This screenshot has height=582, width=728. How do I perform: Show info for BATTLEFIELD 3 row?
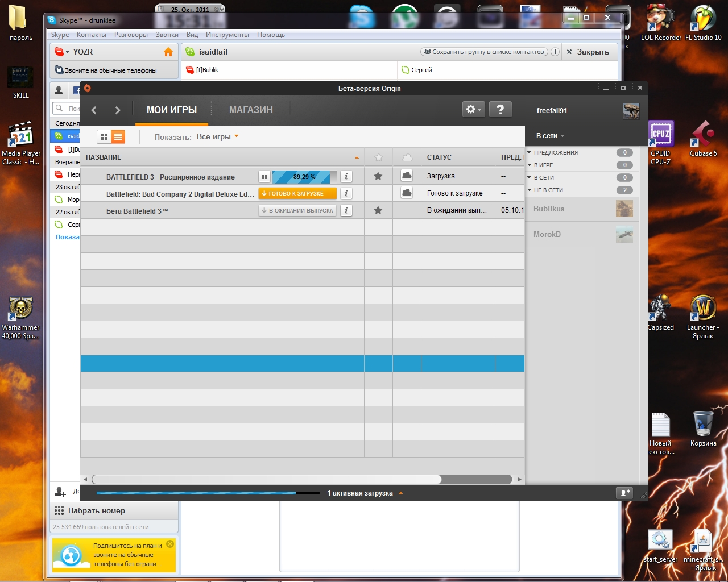(x=346, y=177)
